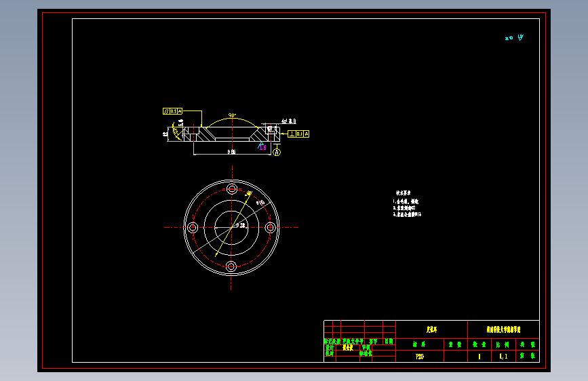Select the Ø65 diameter dimension text

231,152
